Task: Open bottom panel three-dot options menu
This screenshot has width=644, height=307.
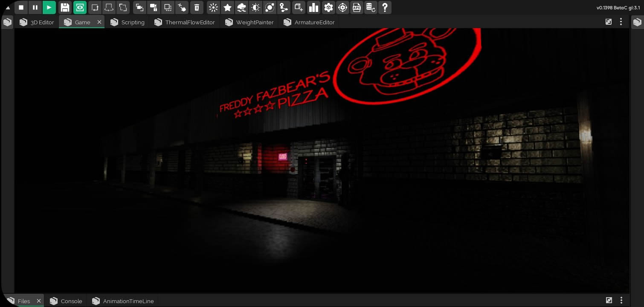Action: [x=621, y=301]
